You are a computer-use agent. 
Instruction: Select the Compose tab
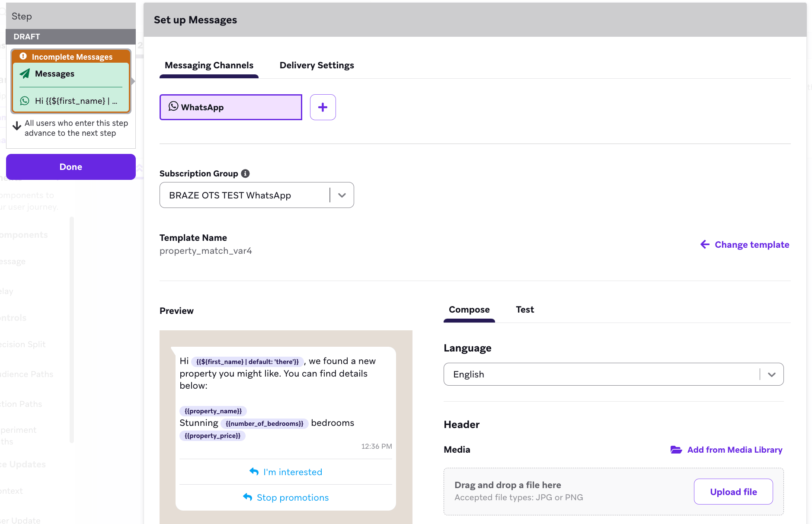pyautogui.click(x=469, y=310)
